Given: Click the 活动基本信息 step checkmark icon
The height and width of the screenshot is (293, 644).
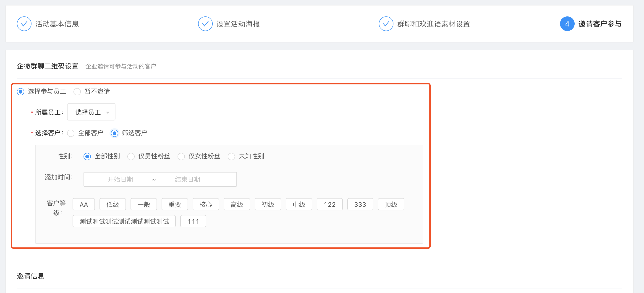Looking at the screenshot, I should pyautogui.click(x=24, y=24).
